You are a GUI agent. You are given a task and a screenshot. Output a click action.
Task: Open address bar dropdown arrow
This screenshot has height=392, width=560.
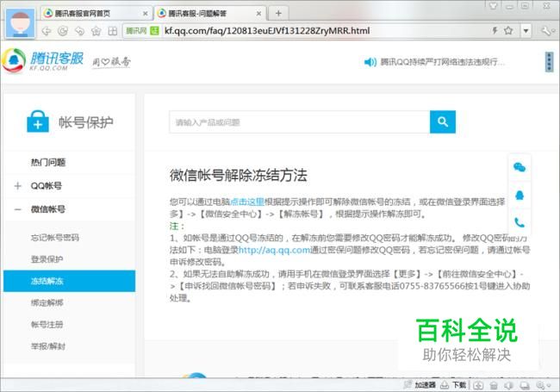click(526, 31)
